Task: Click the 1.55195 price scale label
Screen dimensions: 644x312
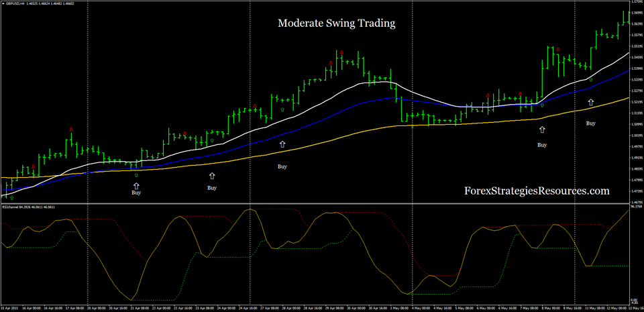Action: coord(636,46)
